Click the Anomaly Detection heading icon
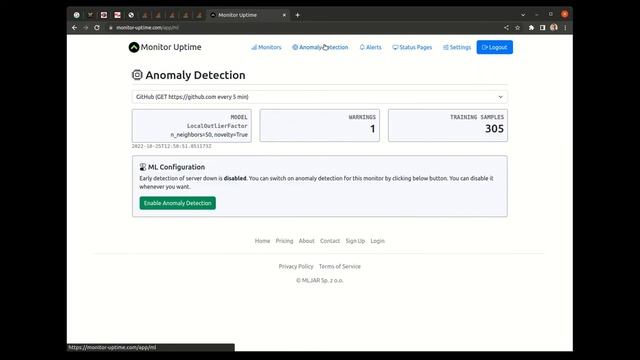Screen dimensions: 640x360 (x=137, y=75)
